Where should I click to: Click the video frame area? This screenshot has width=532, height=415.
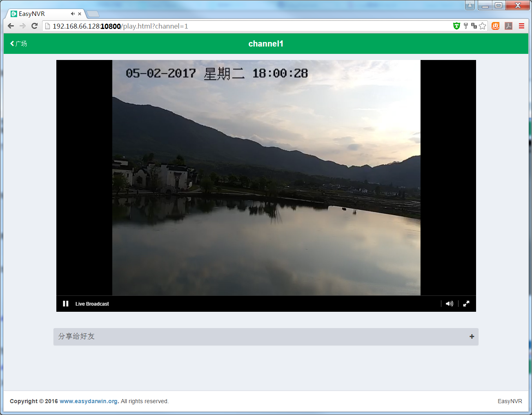pos(266,178)
